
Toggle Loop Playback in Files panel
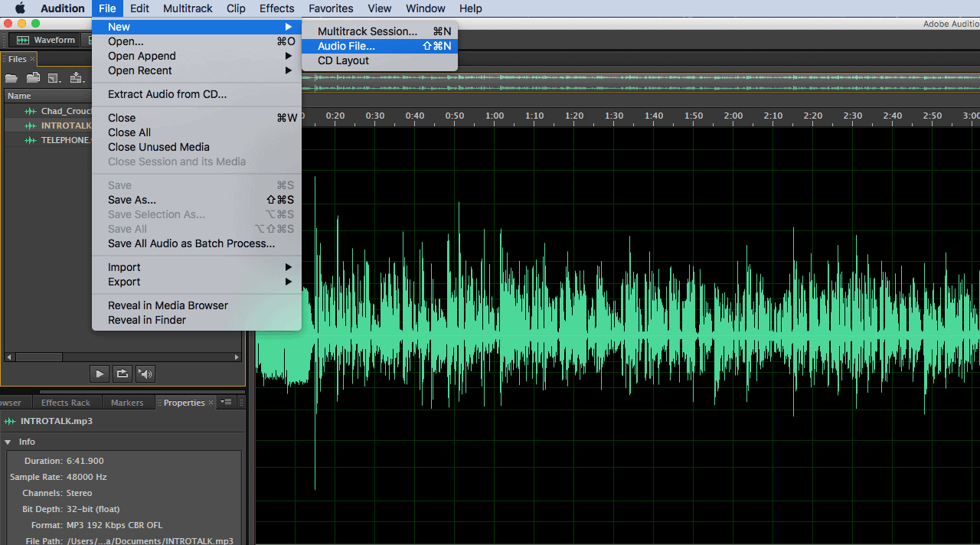(122, 374)
